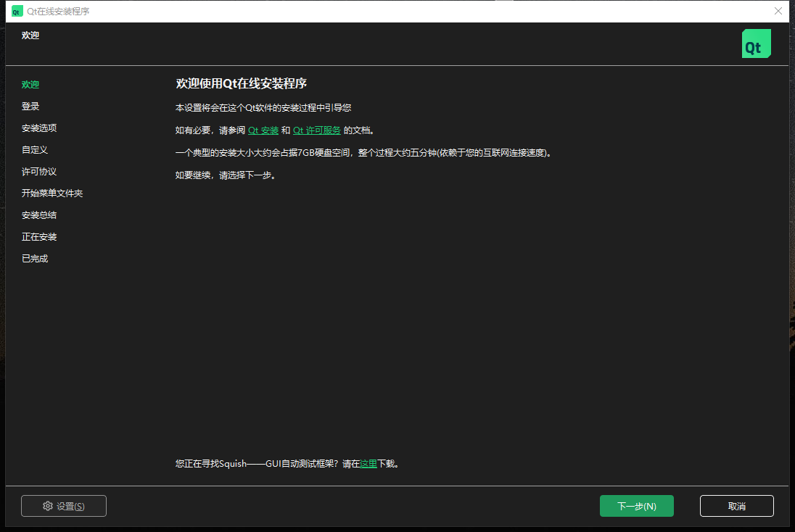Click the Qt icon in the title bar
This screenshot has width=795, height=532.
click(x=17, y=11)
